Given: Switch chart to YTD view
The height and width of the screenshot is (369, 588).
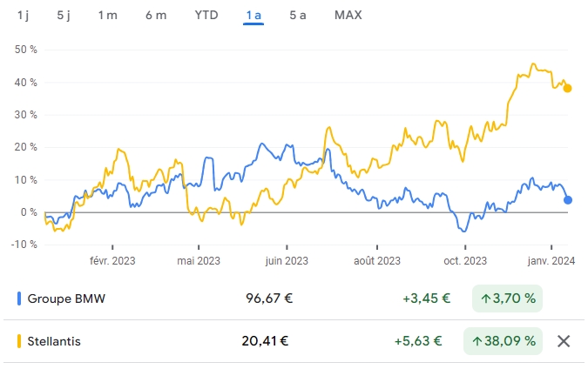Looking at the screenshot, I should (206, 16).
